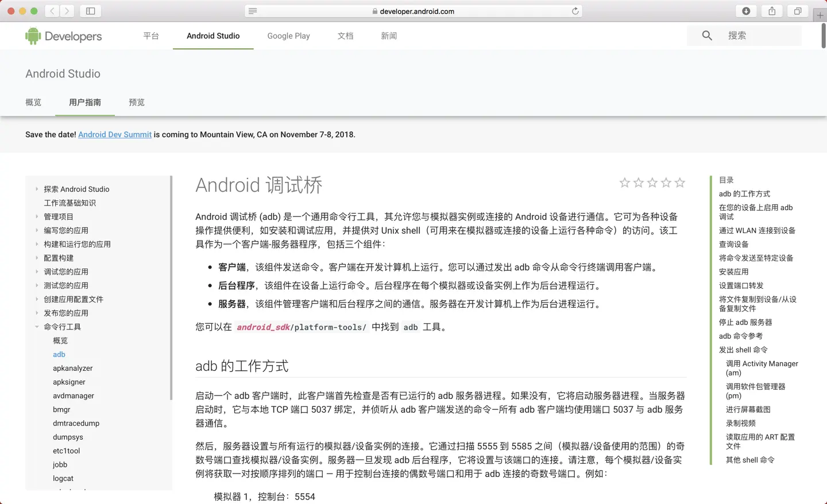Open the 文档 tab

coord(345,36)
